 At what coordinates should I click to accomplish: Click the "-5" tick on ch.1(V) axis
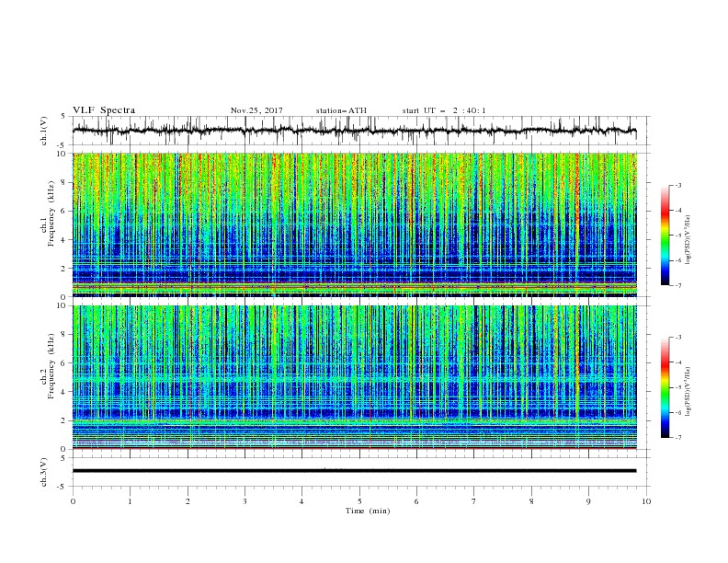pyautogui.click(x=63, y=145)
